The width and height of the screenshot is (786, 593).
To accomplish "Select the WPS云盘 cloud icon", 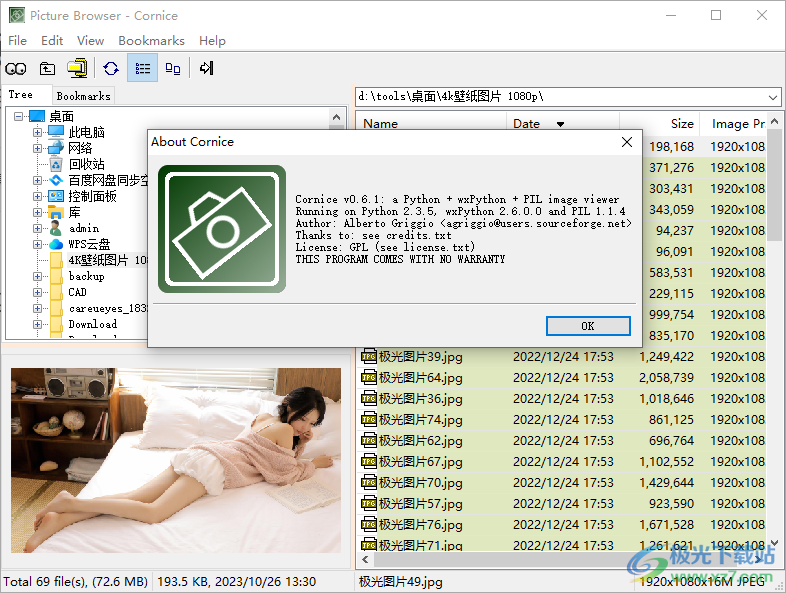I will [x=56, y=244].
